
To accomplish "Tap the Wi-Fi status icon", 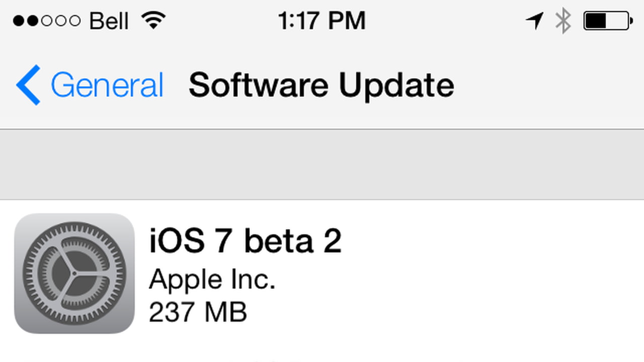I will (153, 21).
